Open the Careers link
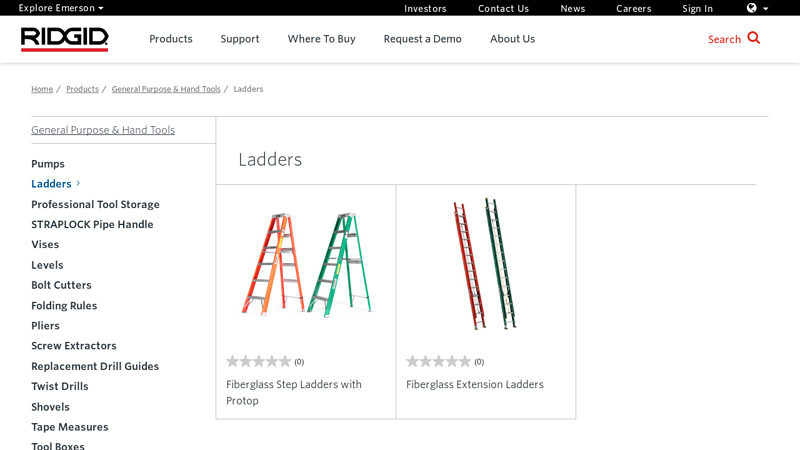The width and height of the screenshot is (800, 450). pyautogui.click(x=633, y=9)
